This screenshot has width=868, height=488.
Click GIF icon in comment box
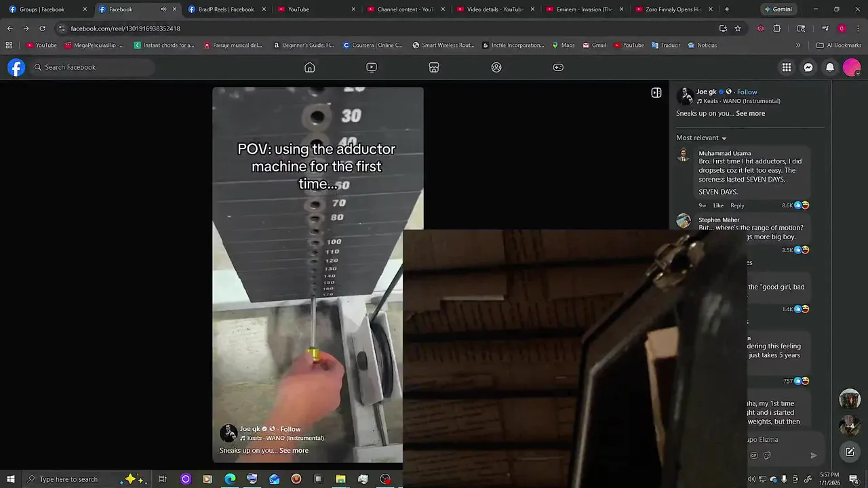coord(754,455)
